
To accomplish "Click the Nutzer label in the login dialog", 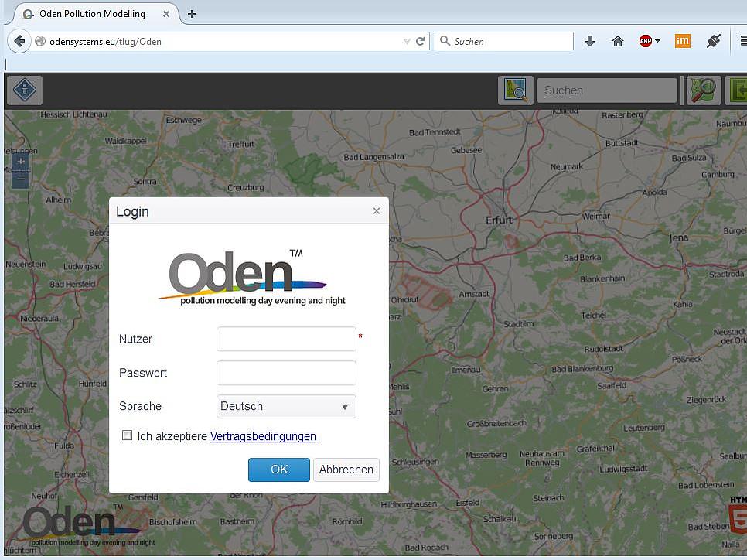I will pos(136,339).
